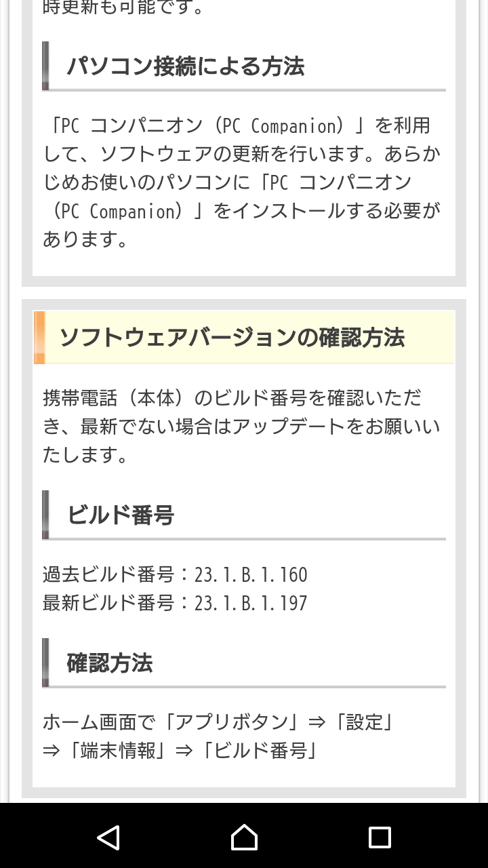Image resolution: width=488 pixels, height=868 pixels.
Task: Click the gray bar beside パソコン接続による方法
Action: point(45,66)
